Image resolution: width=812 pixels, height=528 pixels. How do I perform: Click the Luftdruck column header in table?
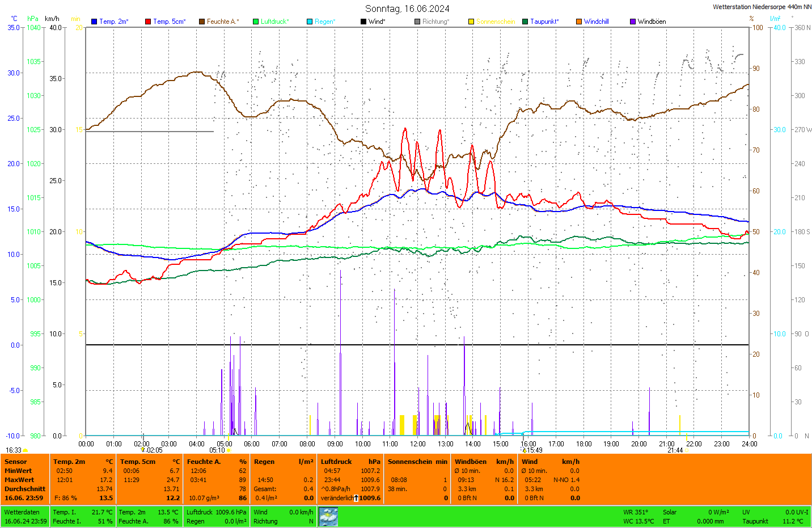tap(336, 462)
